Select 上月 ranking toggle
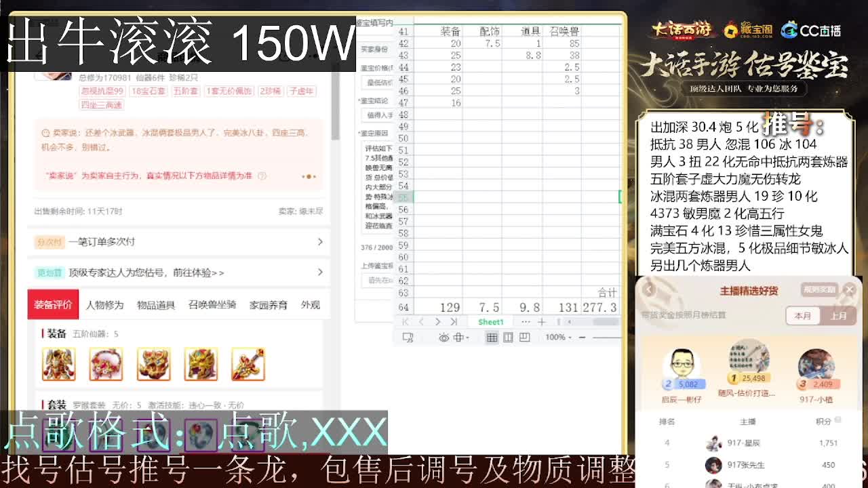Screen dimensions: 868x488 (838, 316)
